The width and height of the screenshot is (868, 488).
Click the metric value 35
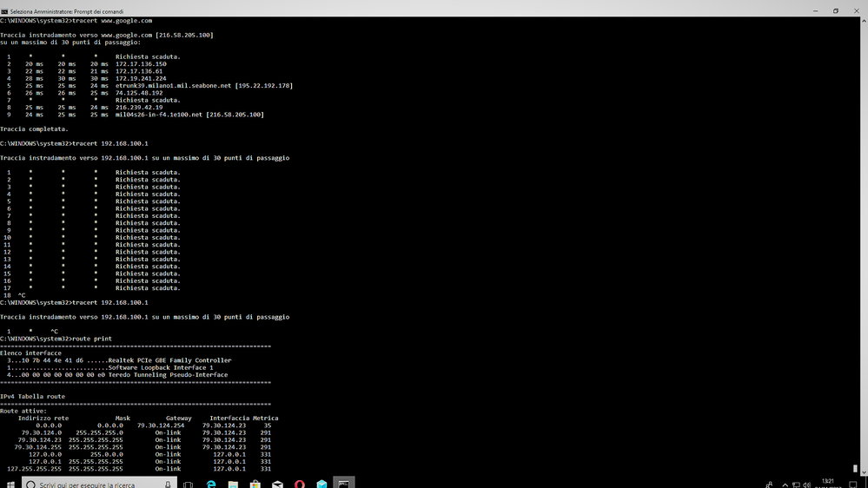tap(268, 425)
